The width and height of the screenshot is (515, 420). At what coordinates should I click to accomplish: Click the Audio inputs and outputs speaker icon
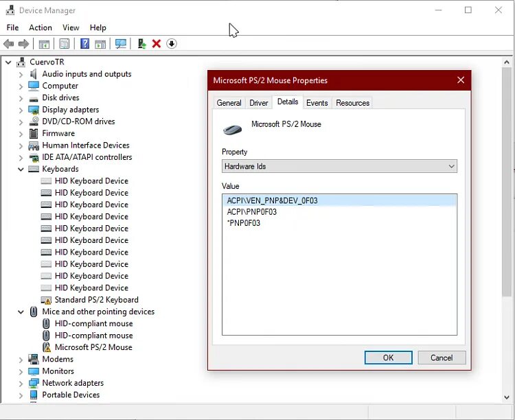point(34,74)
